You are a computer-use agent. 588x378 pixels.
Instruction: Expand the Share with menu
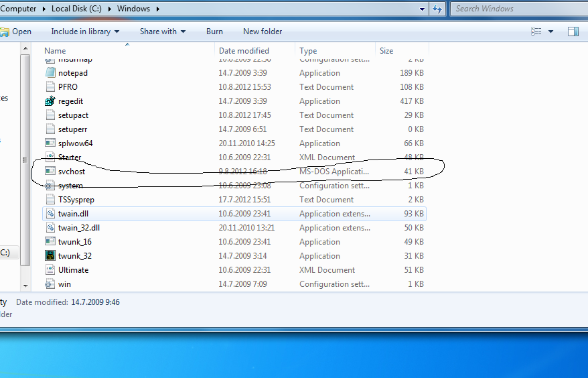163,31
